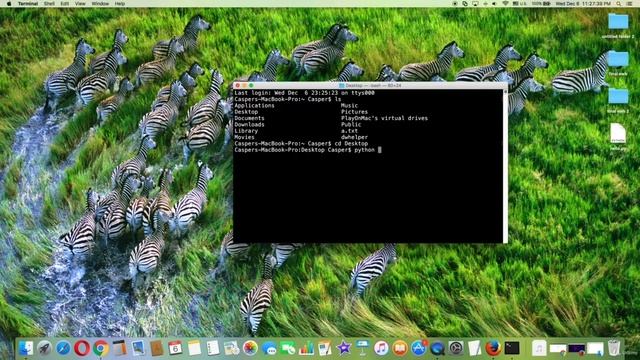Click 'Applications' in Terminal listing
The image size is (640, 360).
[x=254, y=105]
